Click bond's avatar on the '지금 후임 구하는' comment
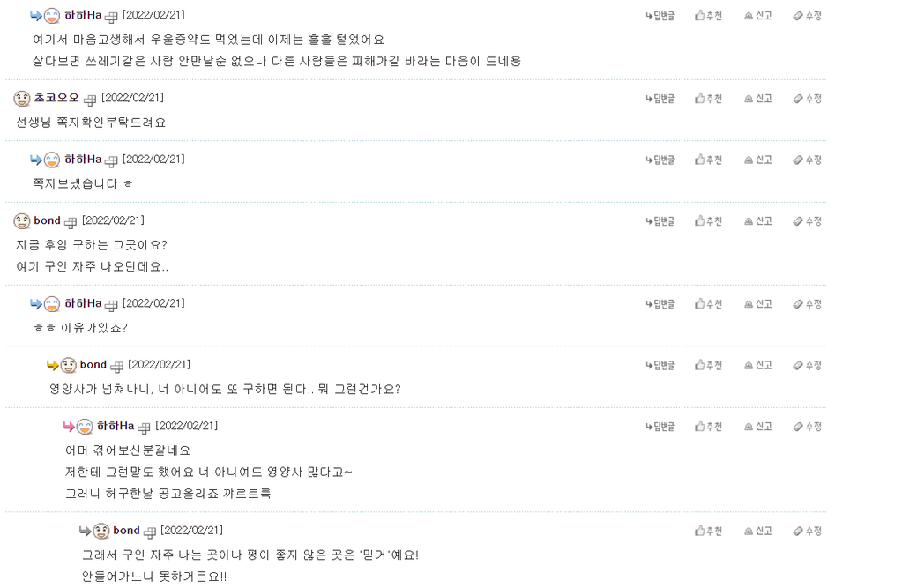The width and height of the screenshot is (917, 588). (x=22, y=220)
